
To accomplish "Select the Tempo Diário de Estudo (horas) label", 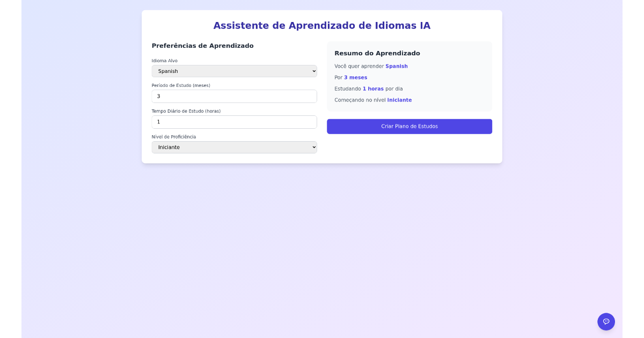I will click(x=186, y=111).
